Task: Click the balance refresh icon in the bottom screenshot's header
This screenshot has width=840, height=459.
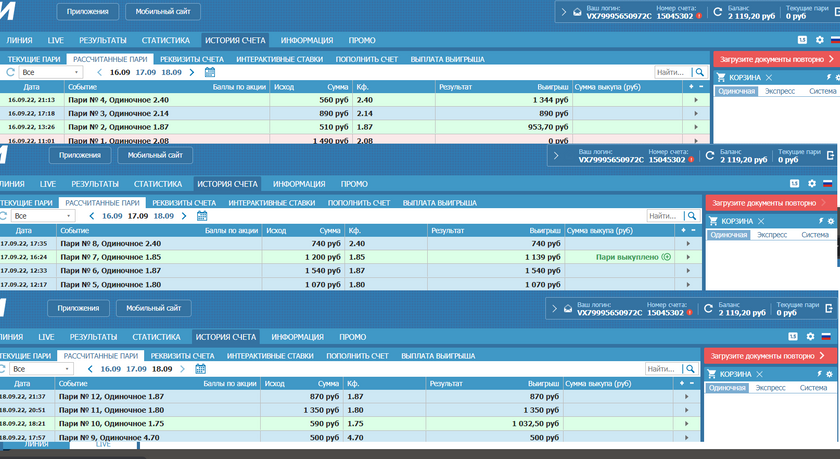Action: pos(708,308)
